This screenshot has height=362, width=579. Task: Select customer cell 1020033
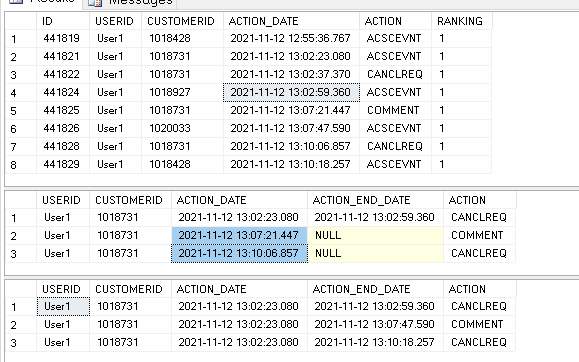182,128
